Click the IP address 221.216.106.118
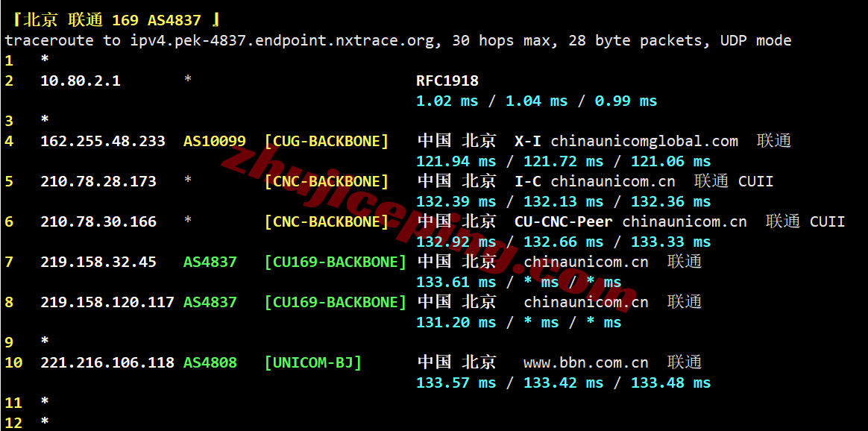The image size is (868, 431). tap(107, 362)
